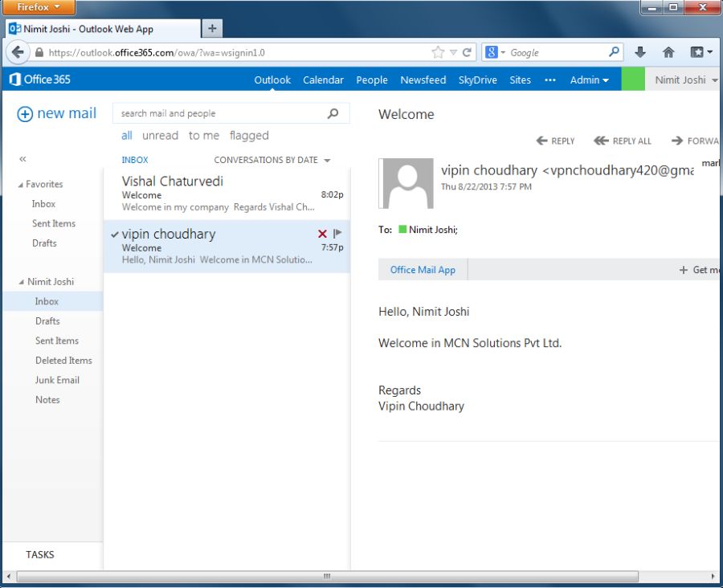Select Drafts under Favorites
The width and height of the screenshot is (723, 588).
tap(44, 243)
